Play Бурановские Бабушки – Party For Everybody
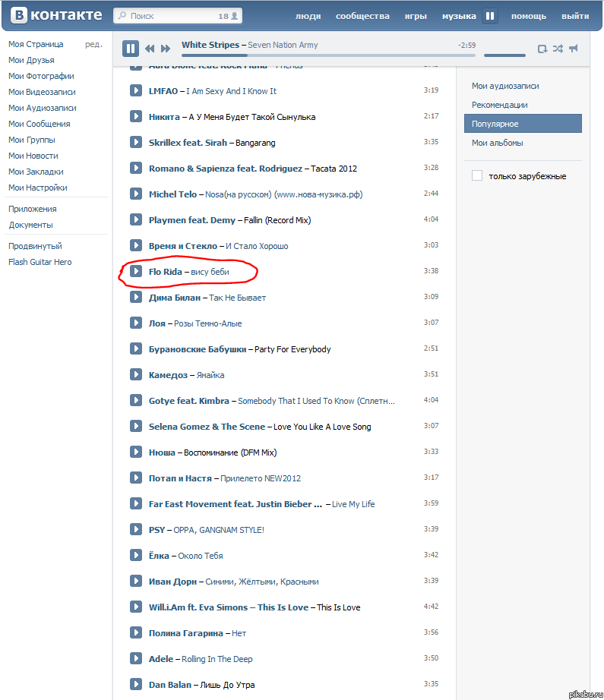 136,348
